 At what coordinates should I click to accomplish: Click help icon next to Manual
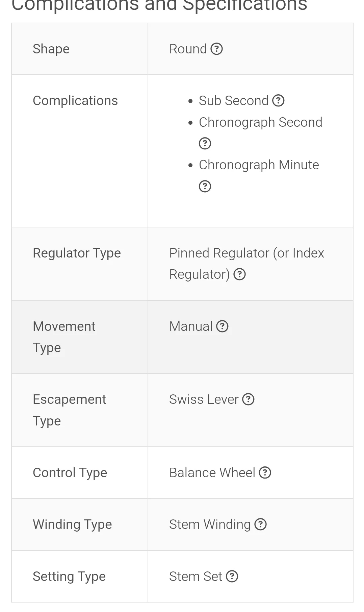point(222,326)
